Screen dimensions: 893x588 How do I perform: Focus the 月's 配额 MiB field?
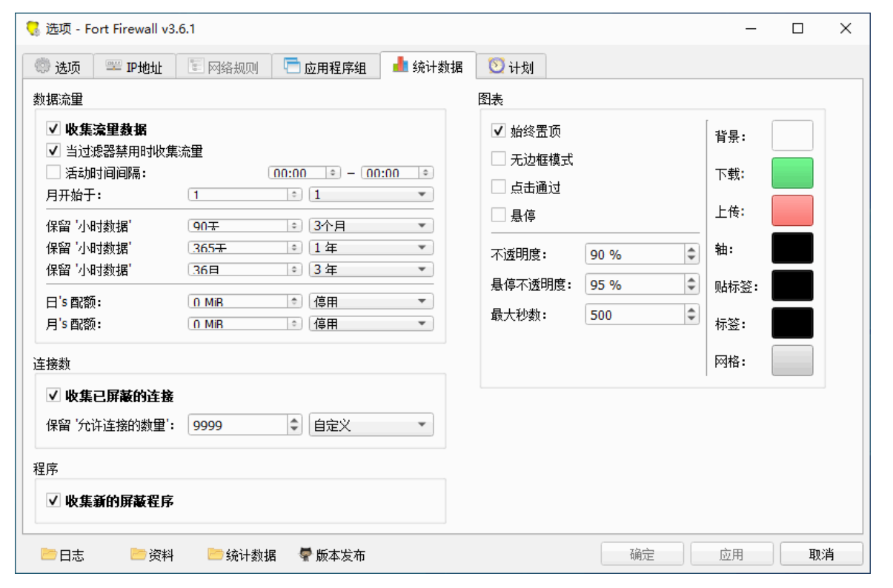click(x=245, y=324)
